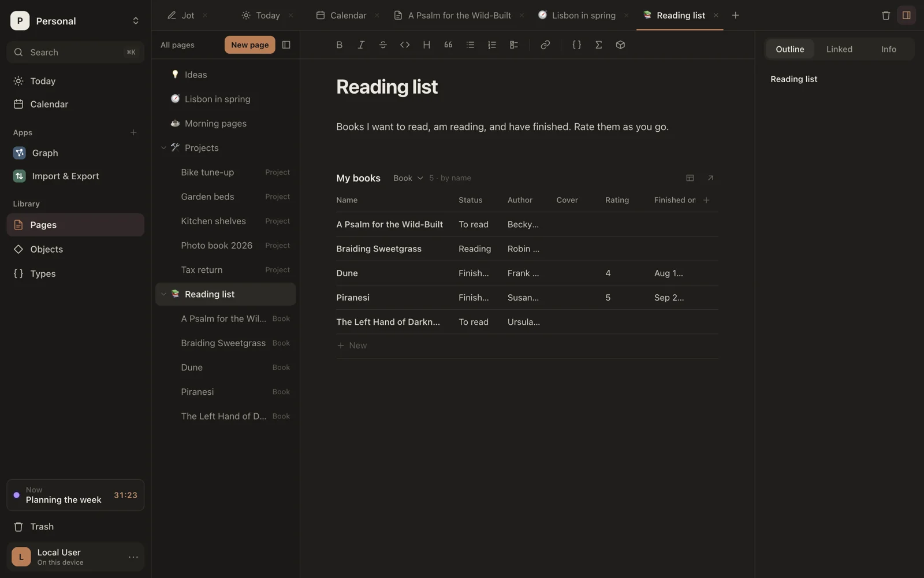This screenshot has width=924, height=578.
Task: Open Kitchen shelves project page
Action: [x=225, y=221]
